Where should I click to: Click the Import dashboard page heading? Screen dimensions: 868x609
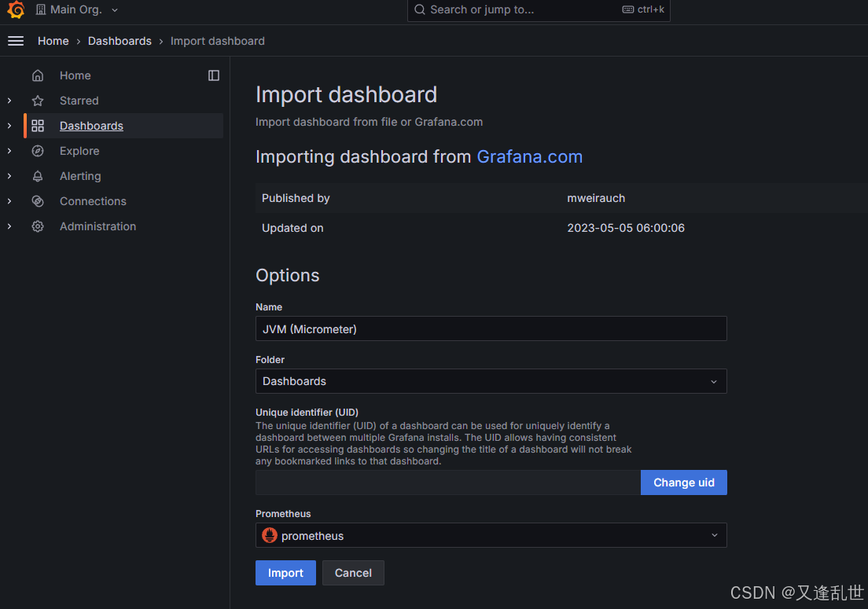tap(346, 94)
